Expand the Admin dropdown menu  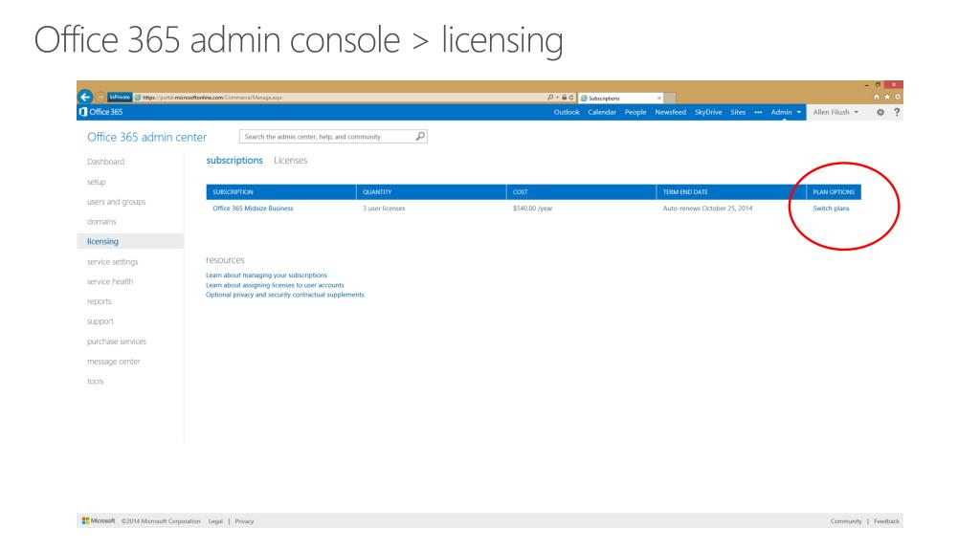[x=786, y=113]
